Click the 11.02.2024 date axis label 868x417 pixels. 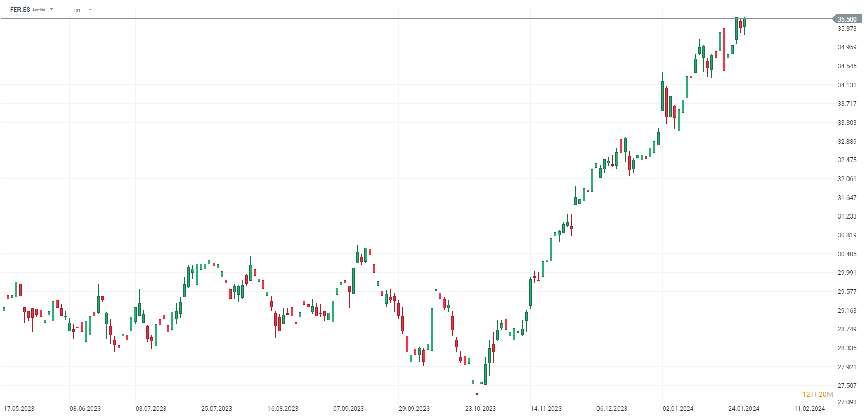click(x=809, y=409)
